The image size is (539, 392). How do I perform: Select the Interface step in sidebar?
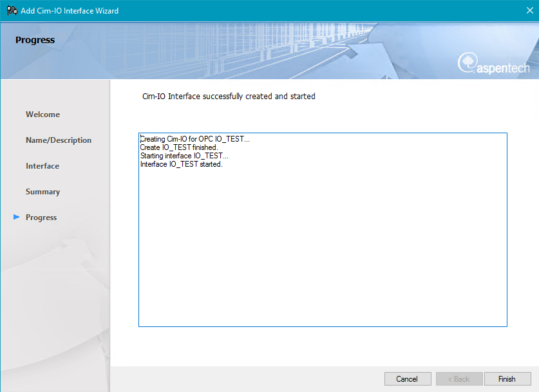click(43, 166)
